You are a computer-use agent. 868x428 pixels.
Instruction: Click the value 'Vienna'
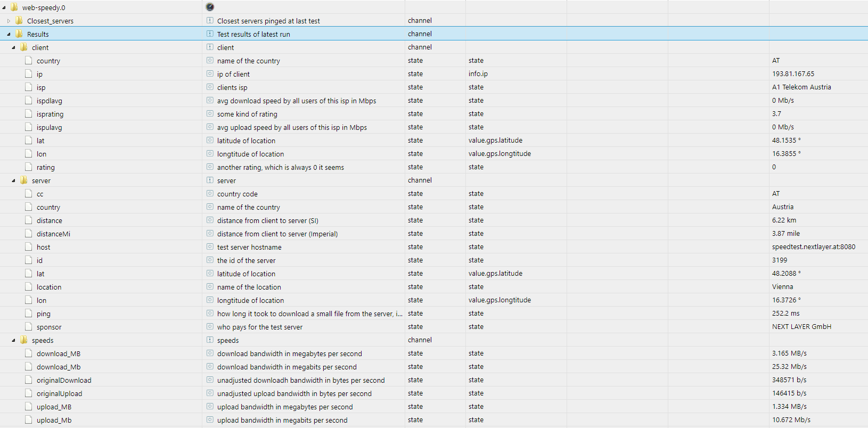[782, 287]
